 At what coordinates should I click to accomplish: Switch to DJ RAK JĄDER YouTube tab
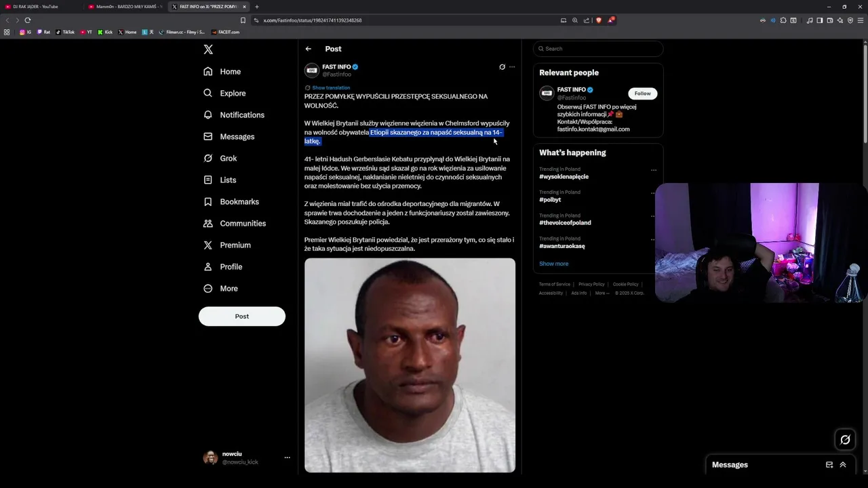pyautogui.click(x=41, y=7)
